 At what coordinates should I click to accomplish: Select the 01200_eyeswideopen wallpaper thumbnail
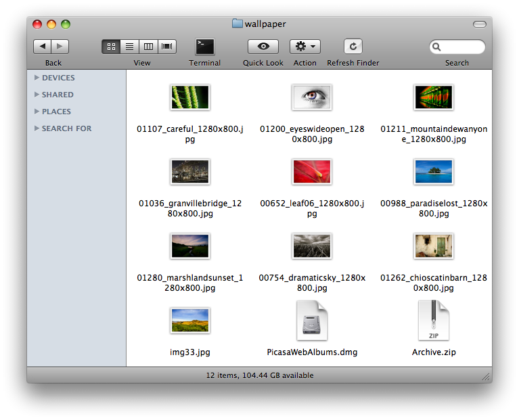[x=312, y=97]
